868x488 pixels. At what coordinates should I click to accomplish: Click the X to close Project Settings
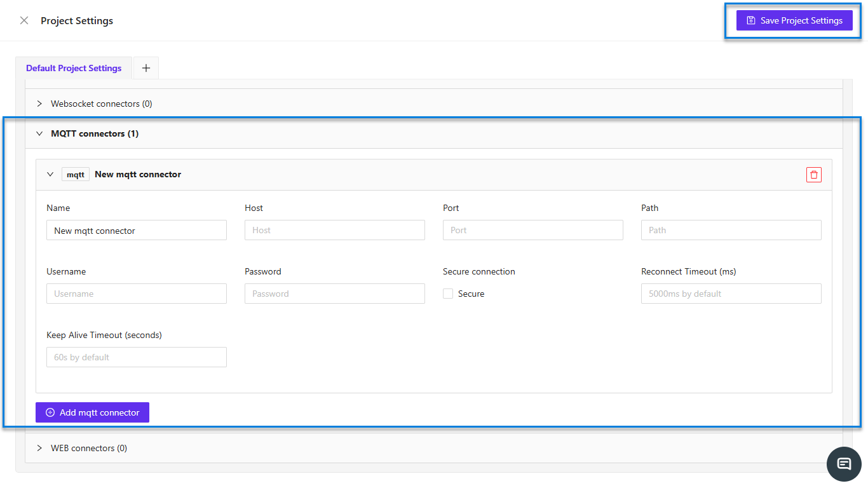(24, 20)
